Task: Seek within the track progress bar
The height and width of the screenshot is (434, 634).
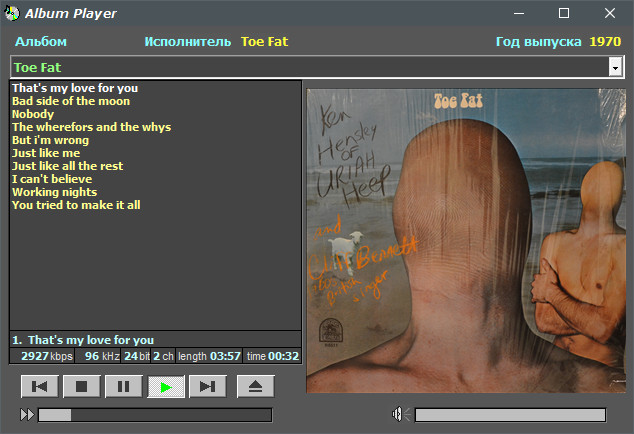Action: pyautogui.click(x=155, y=415)
